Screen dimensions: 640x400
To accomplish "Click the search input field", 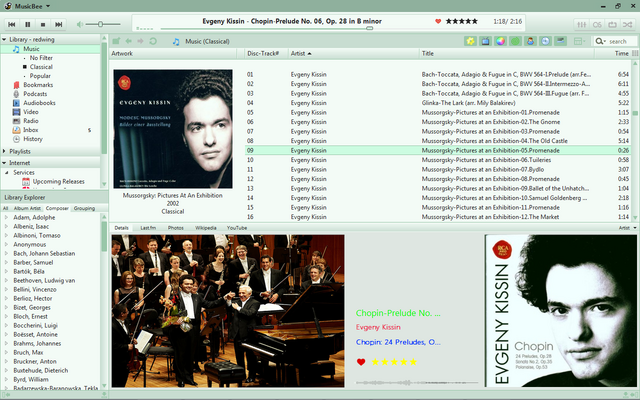I will [616, 41].
